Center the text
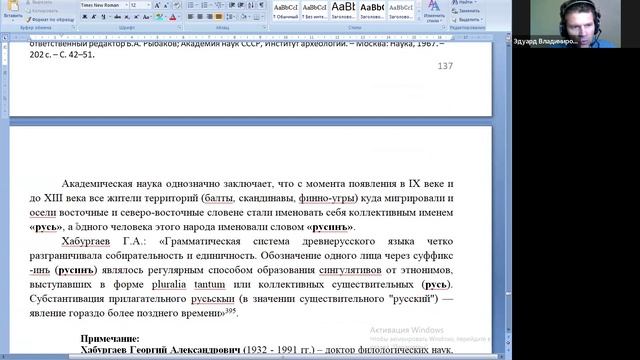This screenshot has width=640, height=360. click(200, 17)
